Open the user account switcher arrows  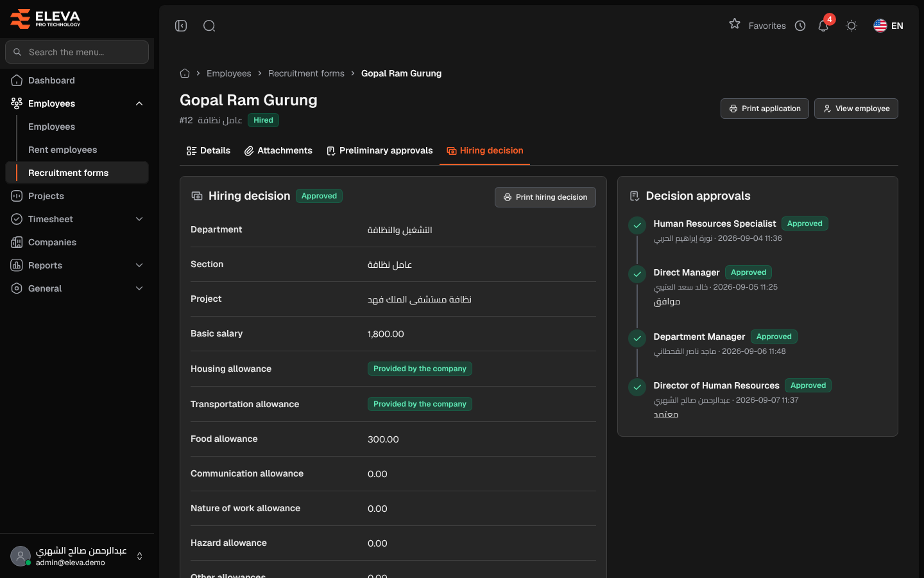point(139,556)
